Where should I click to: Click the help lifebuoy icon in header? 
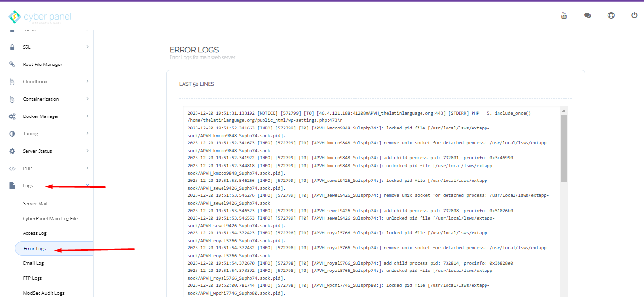coord(611,15)
